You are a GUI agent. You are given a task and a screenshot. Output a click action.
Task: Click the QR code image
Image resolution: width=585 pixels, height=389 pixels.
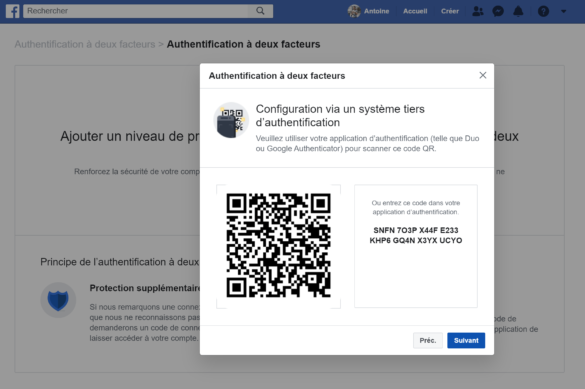pyautogui.click(x=278, y=245)
